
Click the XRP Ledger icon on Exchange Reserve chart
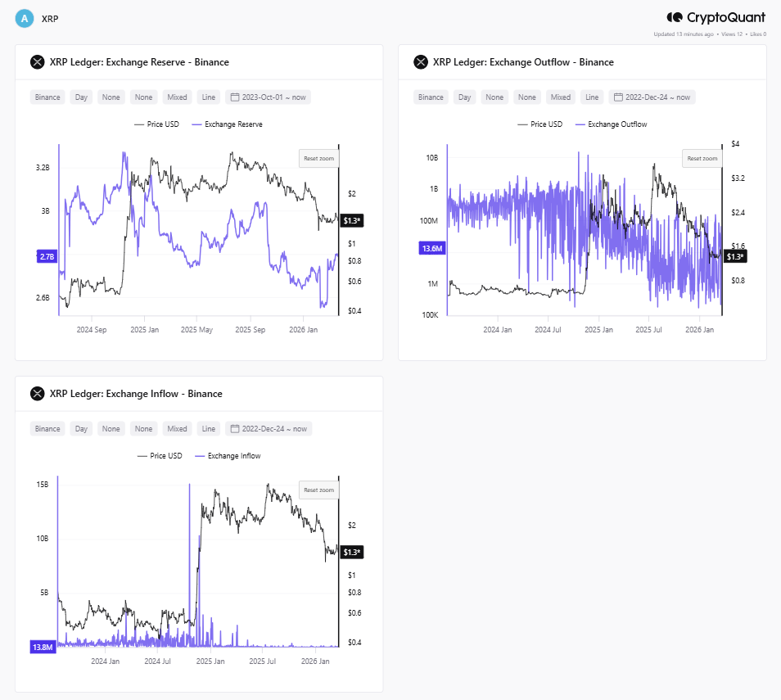coord(37,61)
